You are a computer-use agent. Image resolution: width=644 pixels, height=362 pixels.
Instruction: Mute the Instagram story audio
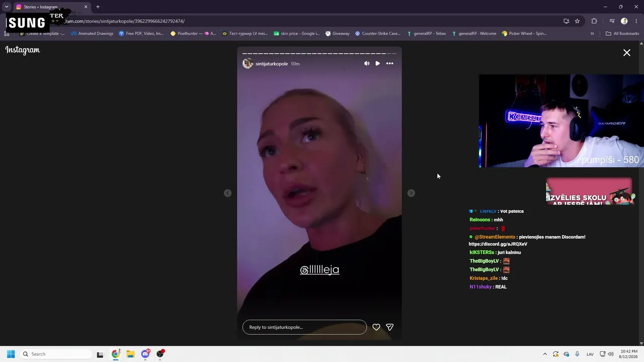pyautogui.click(x=367, y=63)
